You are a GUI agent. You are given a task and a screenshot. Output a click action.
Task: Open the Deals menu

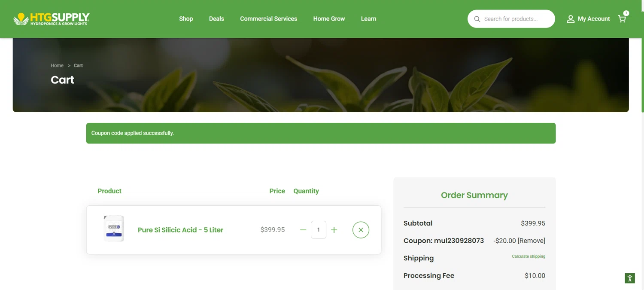(216, 19)
